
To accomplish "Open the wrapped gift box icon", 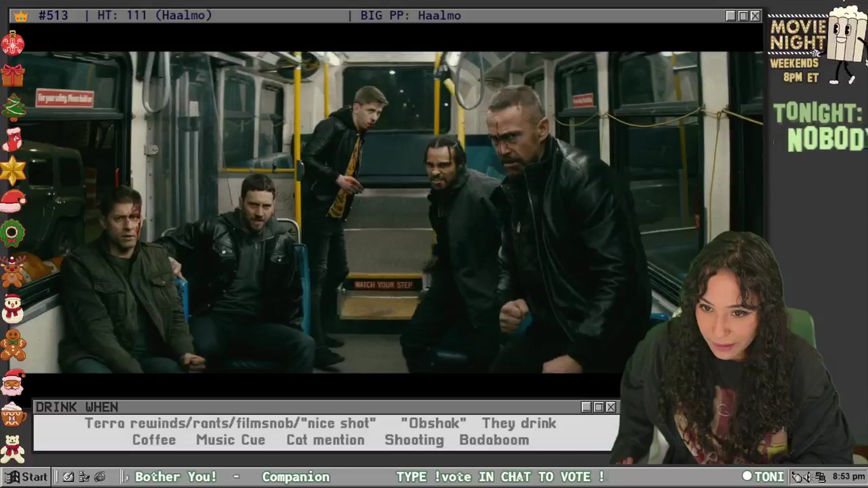I will pos(13,75).
